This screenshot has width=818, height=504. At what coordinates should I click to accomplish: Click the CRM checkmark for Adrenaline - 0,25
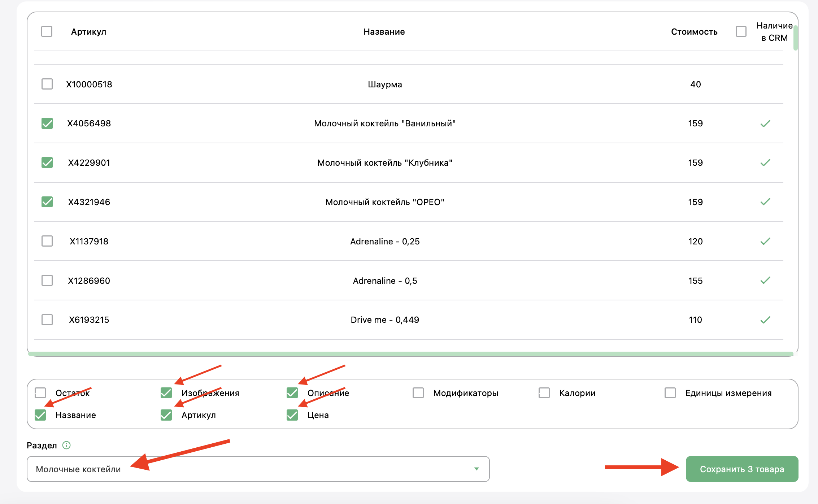pos(765,241)
